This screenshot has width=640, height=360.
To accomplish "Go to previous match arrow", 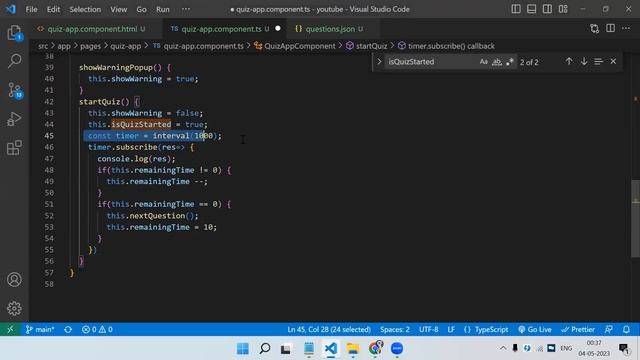I will pos(569,62).
